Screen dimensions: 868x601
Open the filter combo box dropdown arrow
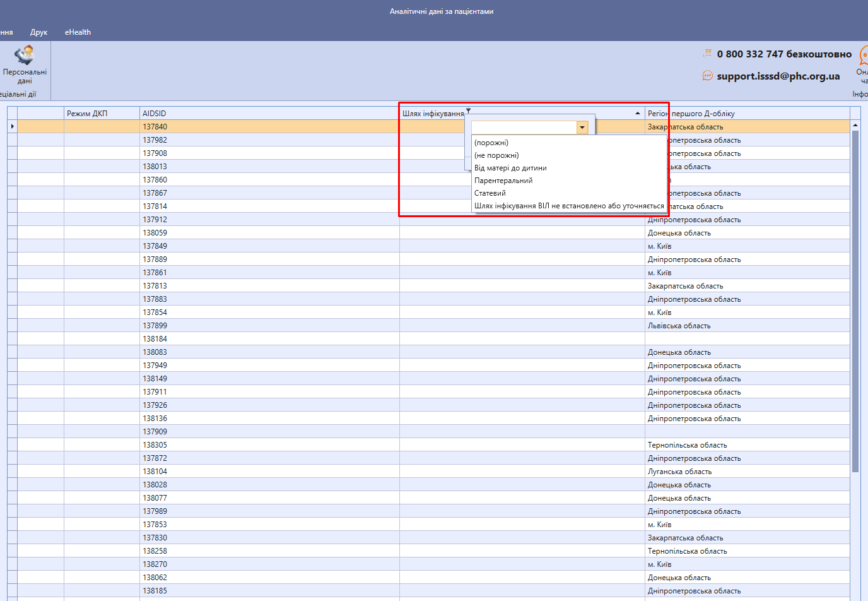pos(582,128)
